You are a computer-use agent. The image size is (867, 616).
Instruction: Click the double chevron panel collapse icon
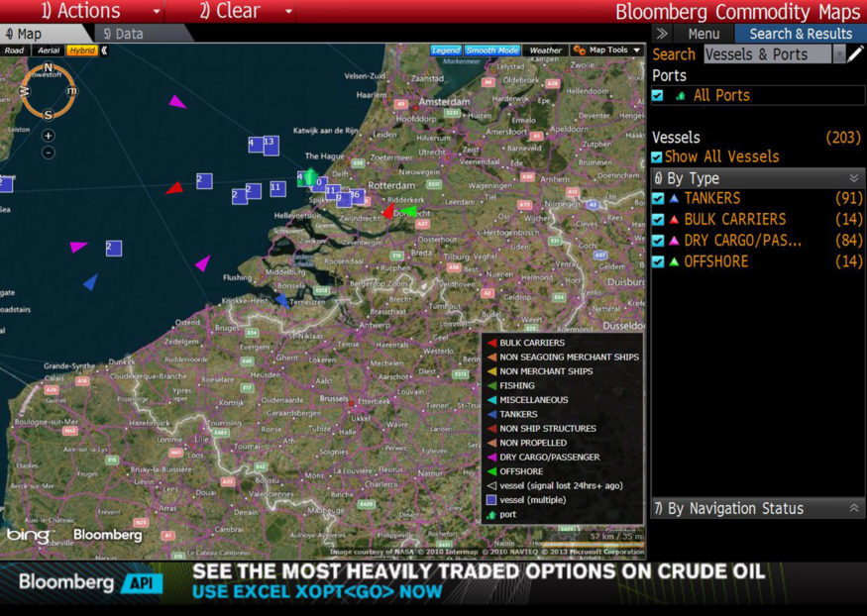point(661,35)
